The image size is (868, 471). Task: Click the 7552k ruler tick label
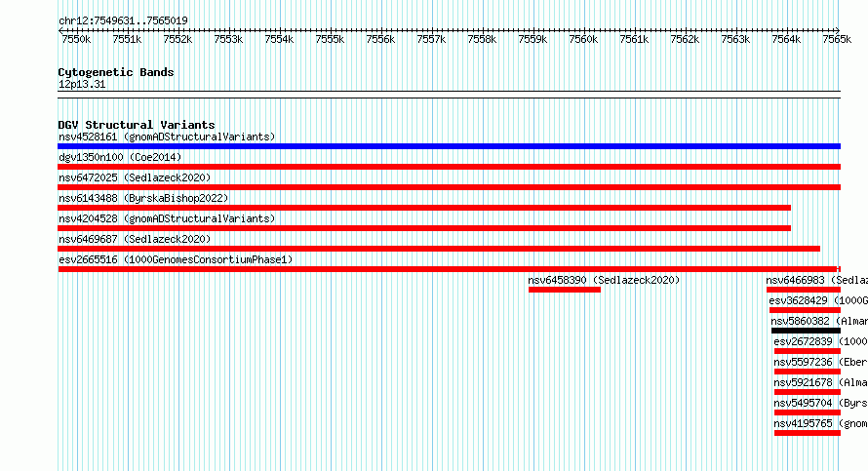178,39
